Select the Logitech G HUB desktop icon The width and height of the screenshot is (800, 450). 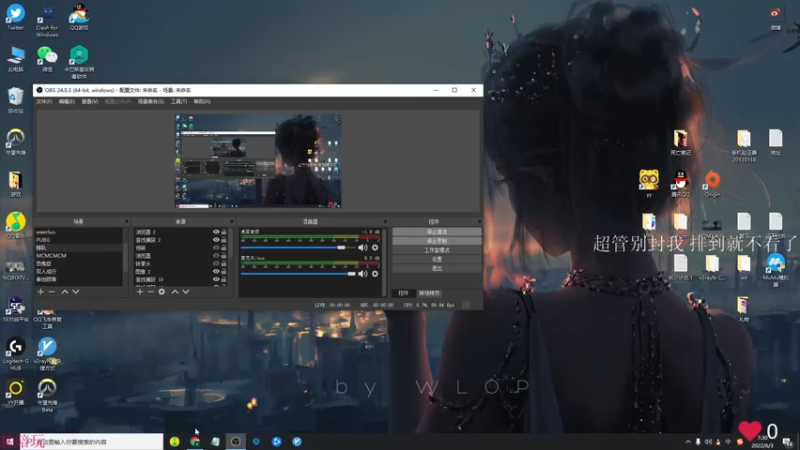click(15, 354)
